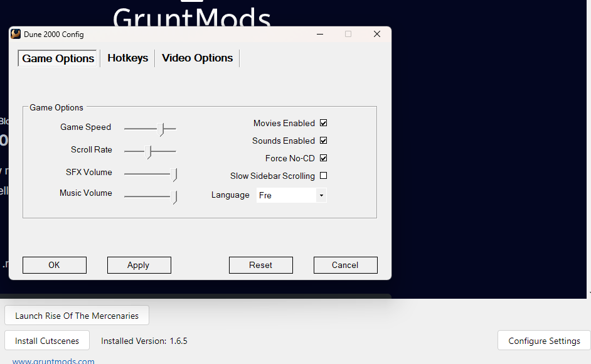Click the Game Speed label

pos(85,127)
